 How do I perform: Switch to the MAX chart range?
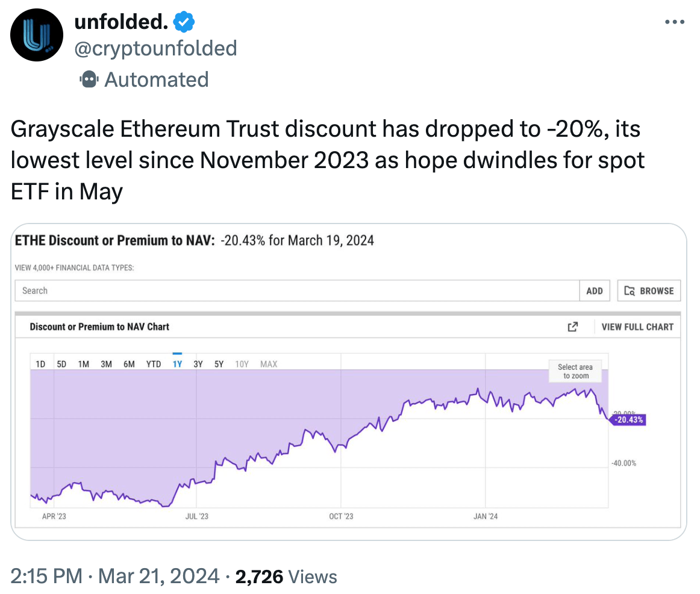[268, 363]
